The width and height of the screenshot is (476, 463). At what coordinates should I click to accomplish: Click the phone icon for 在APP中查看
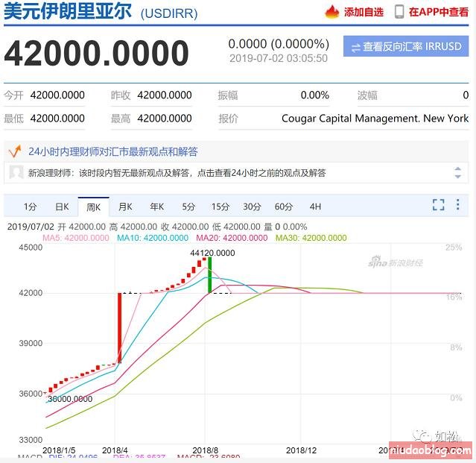coord(399,12)
